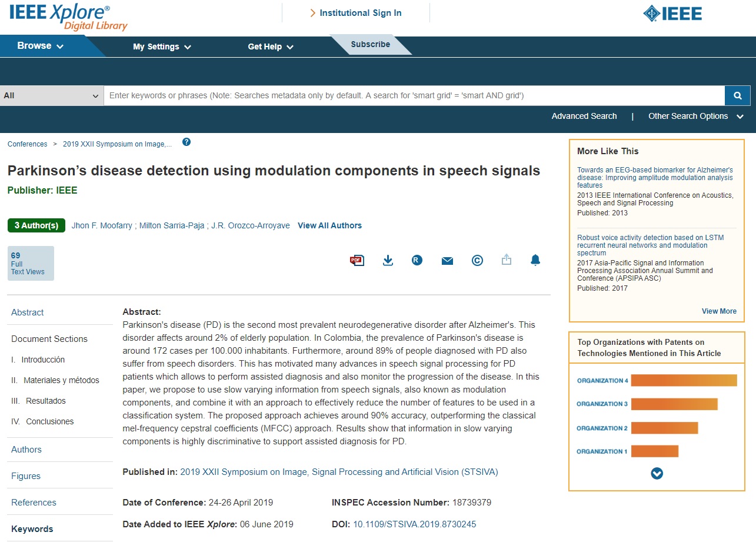Viewport: 756px width, 542px height.
Task: Go to the Authors section
Action: (x=26, y=450)
